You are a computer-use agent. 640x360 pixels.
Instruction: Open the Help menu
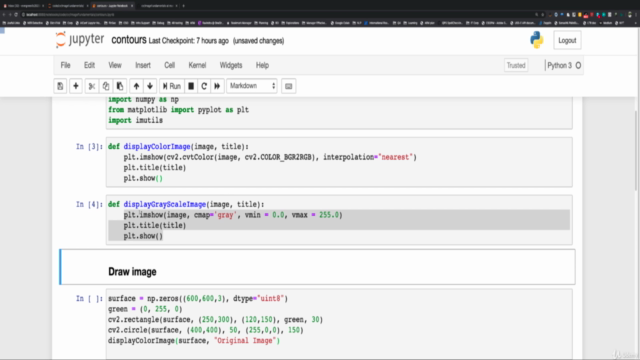[x=262, y=65]
